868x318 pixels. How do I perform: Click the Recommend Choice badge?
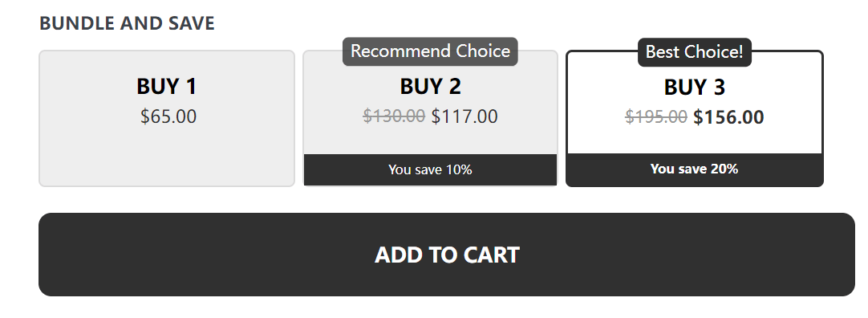pyautogui.click(x=430, y=51)
